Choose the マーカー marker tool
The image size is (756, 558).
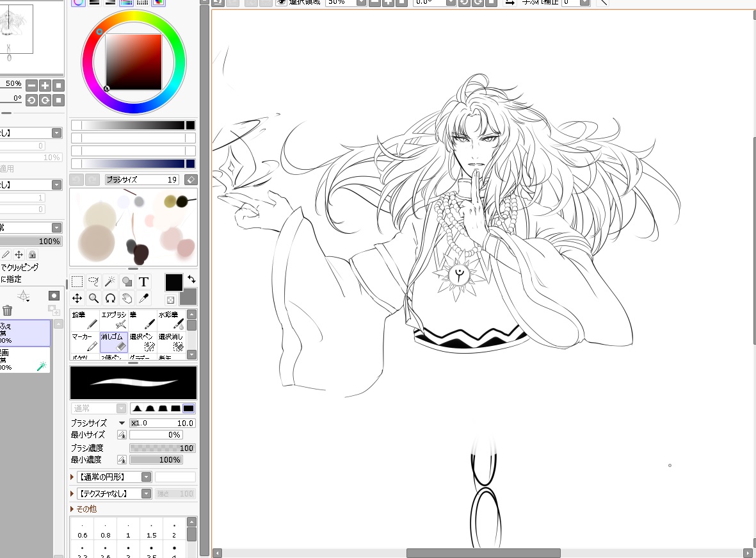click(85, 342)
